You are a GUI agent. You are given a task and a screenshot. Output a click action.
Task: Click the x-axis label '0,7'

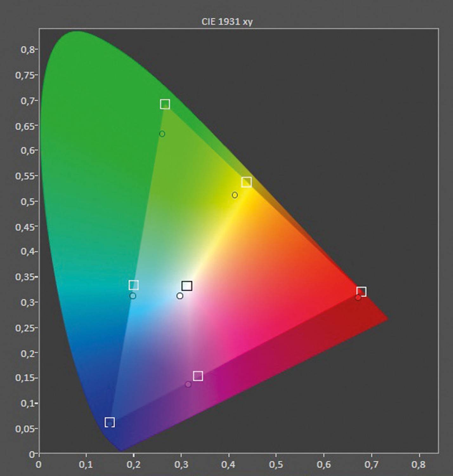371,465
